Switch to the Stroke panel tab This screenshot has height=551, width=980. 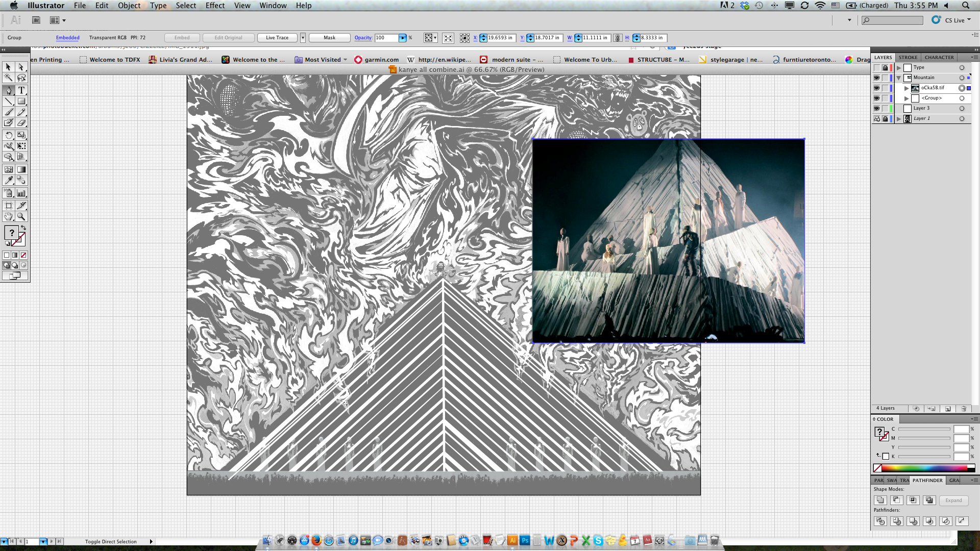(x=908, y=58)
